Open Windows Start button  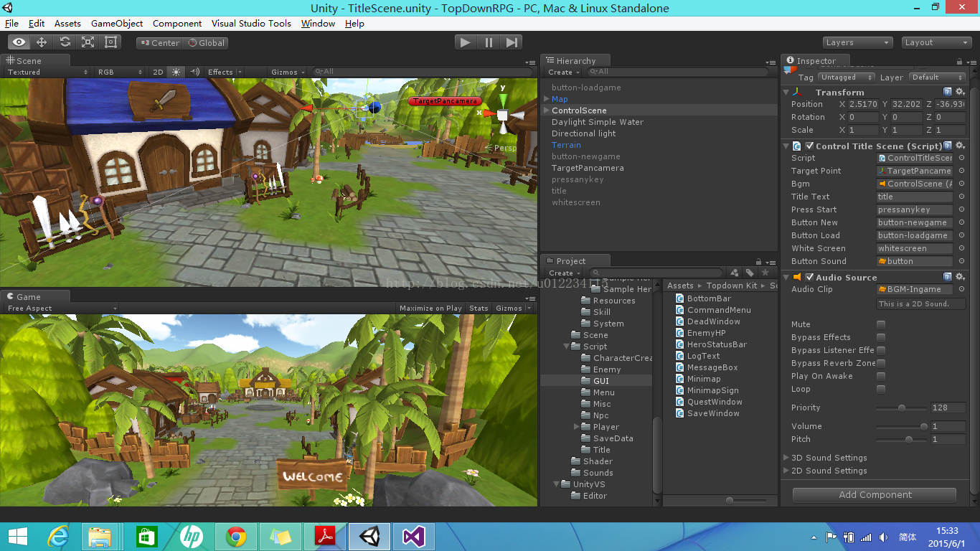coord(18,537)
